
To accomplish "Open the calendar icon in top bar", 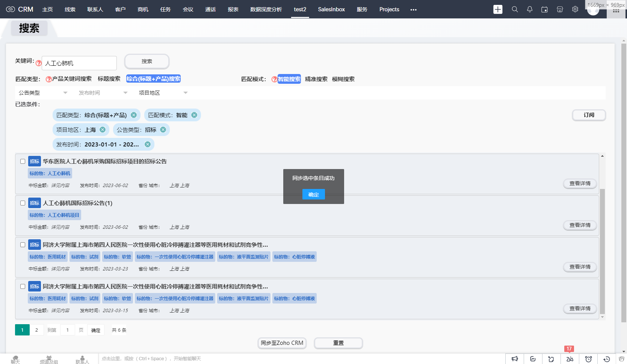I will (544, 9).
